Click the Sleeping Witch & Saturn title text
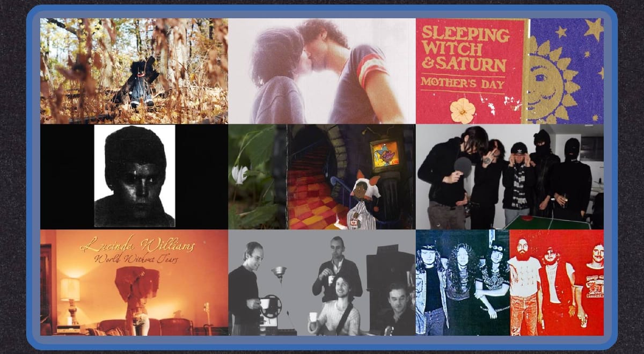Screen dimensions: 644x354 [464, 48]
